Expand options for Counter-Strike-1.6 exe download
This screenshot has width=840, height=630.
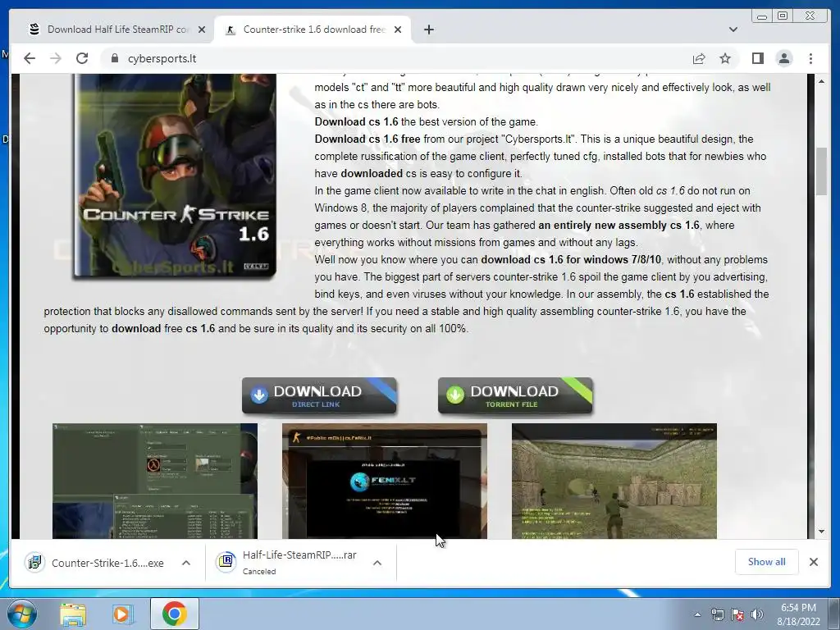[x=186, y=563]
